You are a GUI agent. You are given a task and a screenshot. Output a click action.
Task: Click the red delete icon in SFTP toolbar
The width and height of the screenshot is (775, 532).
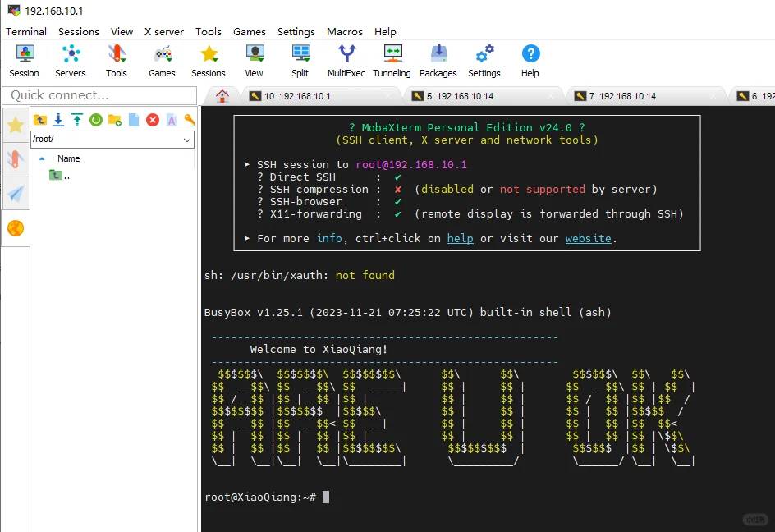click(x=153, y=120)
